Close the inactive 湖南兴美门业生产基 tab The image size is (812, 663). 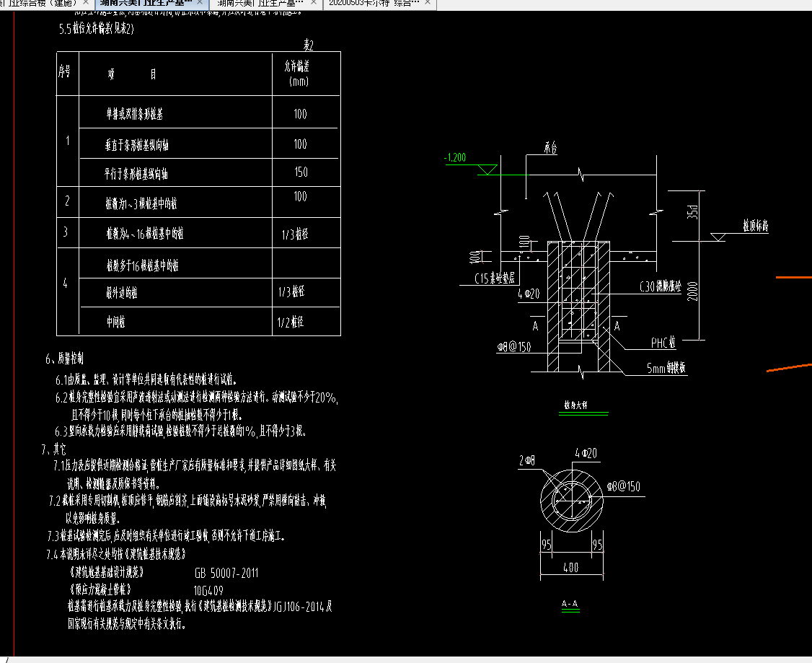pos(313,3)
